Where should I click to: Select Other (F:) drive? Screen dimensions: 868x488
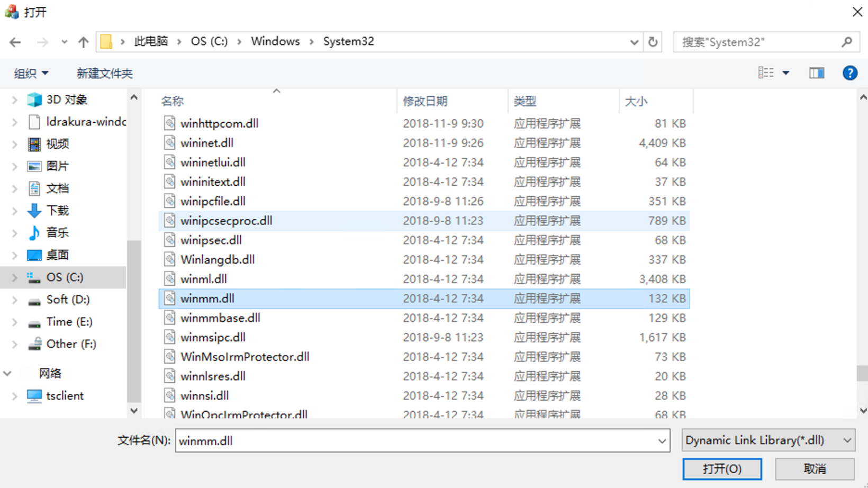point(71,344)
